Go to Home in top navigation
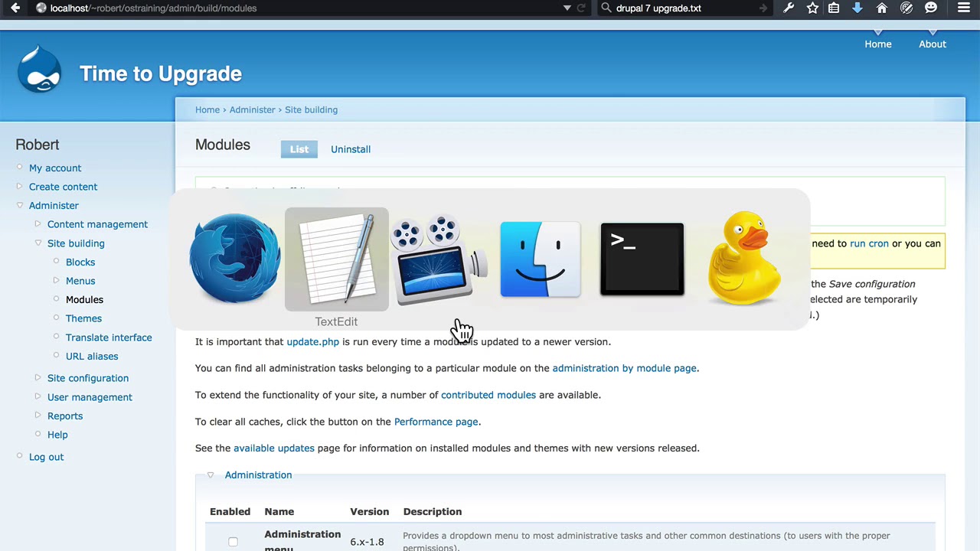This screenshot has width=980, height=551. tap(878, 44)
